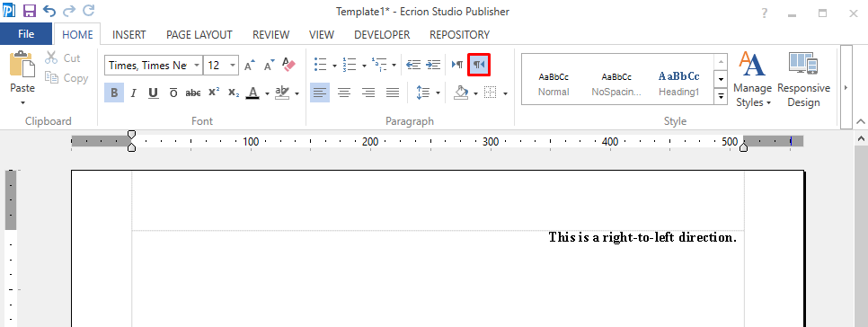Align text left

tap(319, 93)
